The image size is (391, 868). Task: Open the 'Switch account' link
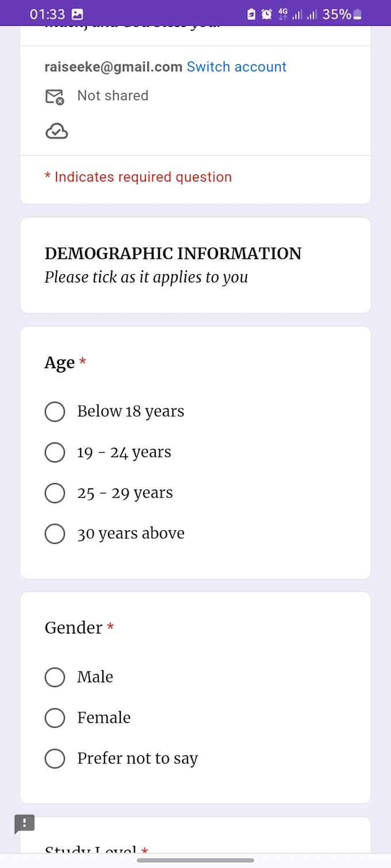click(x=236, y=67)
